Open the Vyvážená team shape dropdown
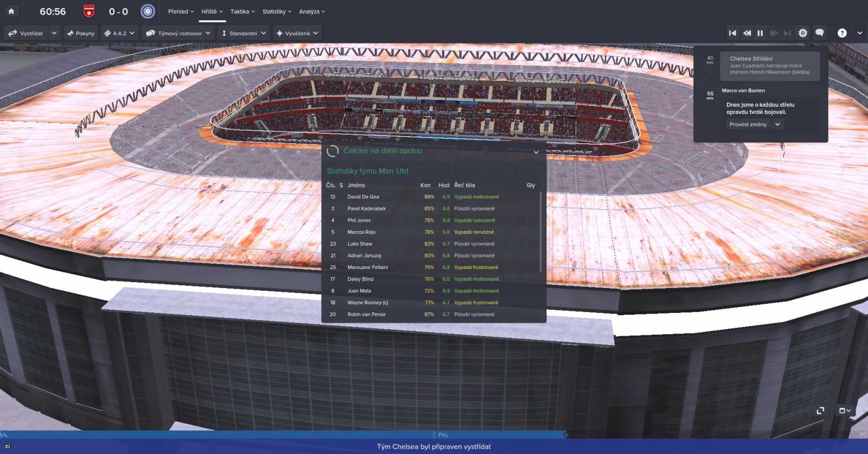The image size is (868, 454). point(297,33)
